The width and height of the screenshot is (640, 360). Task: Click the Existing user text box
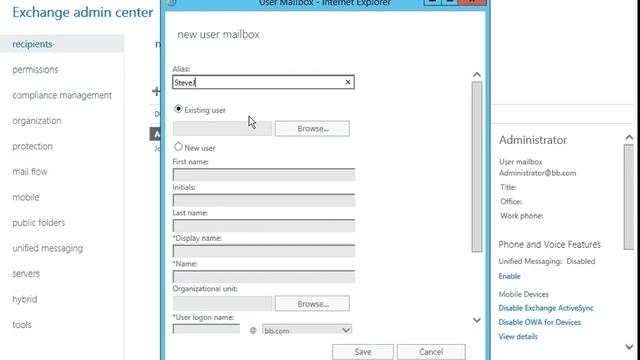pyautogui.click(x=222, y=129)
